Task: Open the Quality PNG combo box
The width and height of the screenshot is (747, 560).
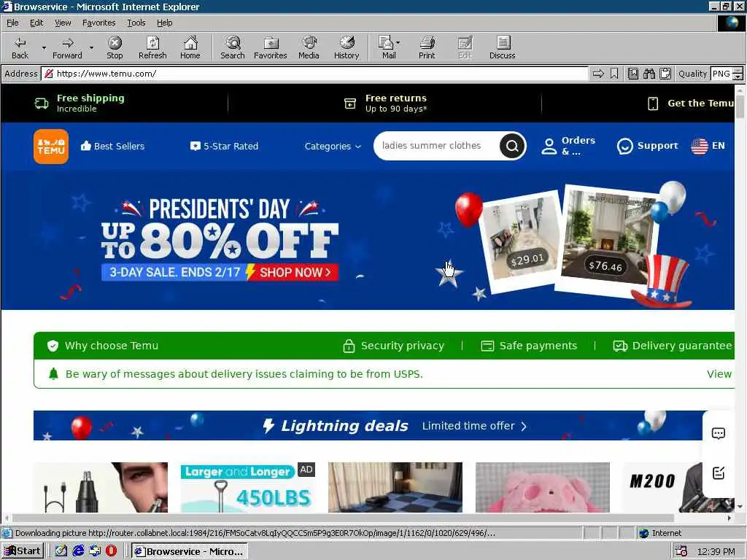Action: point(726,74)
